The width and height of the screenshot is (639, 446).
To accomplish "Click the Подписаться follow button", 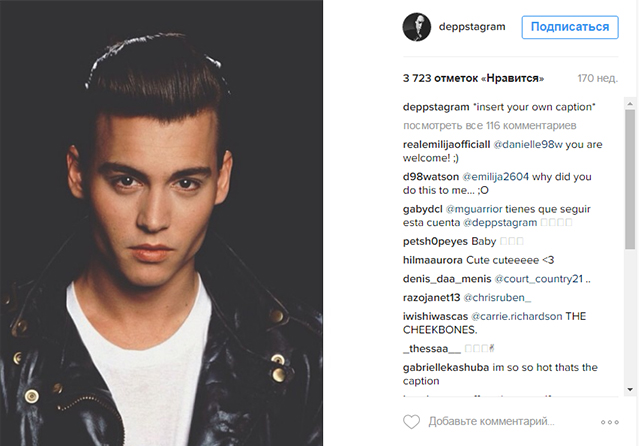I will (570, 27).
